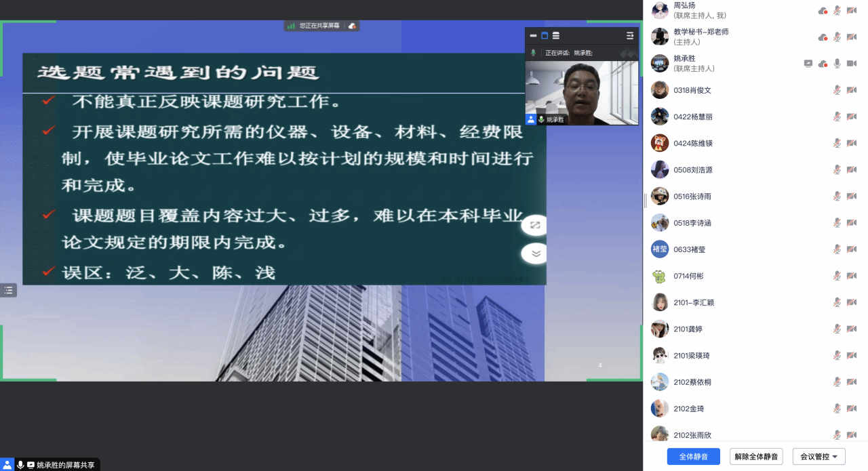Click the fullscreen expand icon on the slide

[535, 225]
